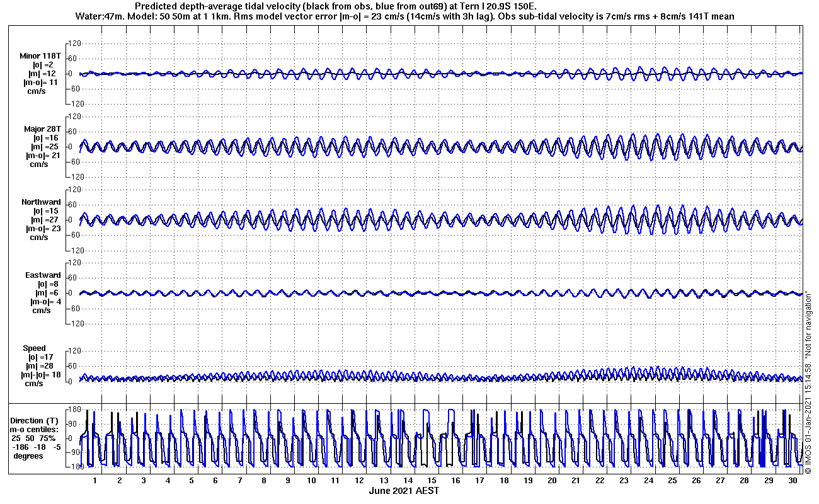
Task: Click day tick label '30' on date axis
Action: 793,481
